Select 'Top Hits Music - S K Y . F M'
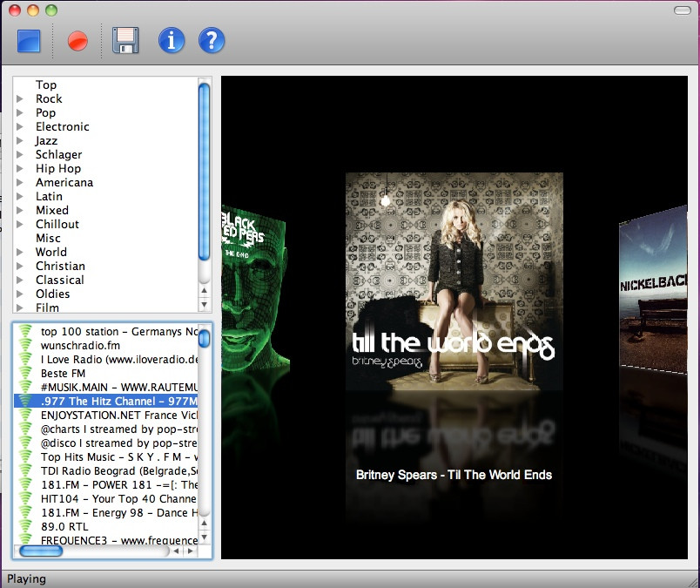This screenshot has width=700, height=588. click(119, 456)
